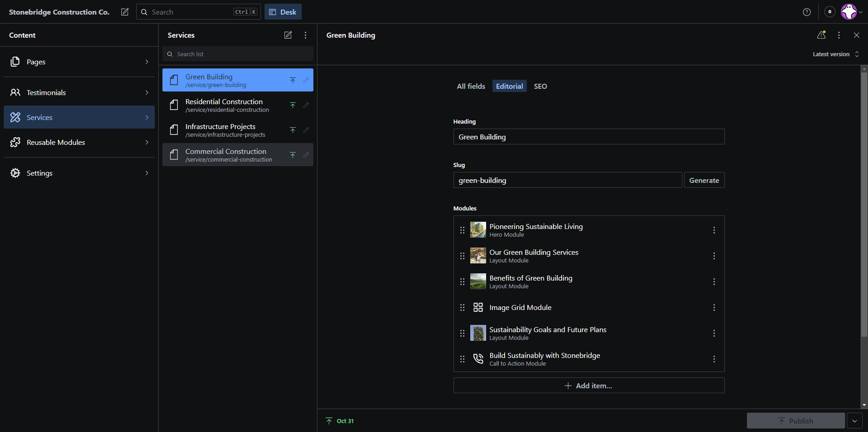Create a new service with the Services compose icon
Screen dimensions: 868x432
click(x=288, y=35)
